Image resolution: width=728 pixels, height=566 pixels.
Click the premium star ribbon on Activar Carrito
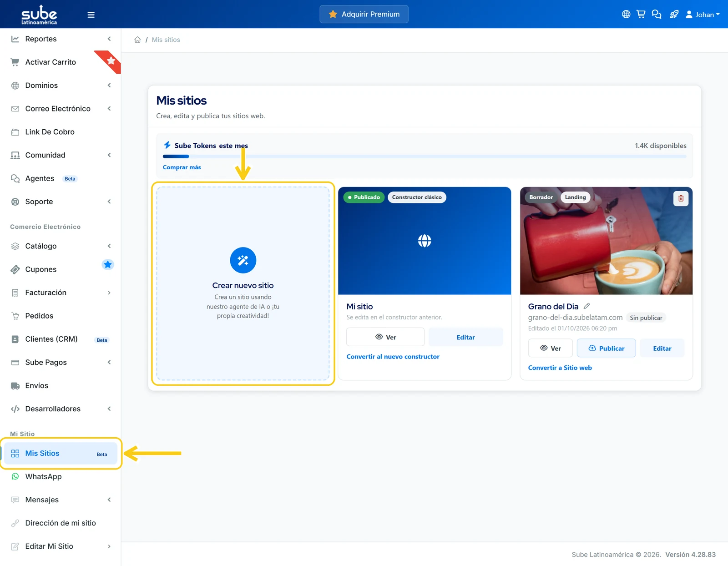click(x=110, y=61)
